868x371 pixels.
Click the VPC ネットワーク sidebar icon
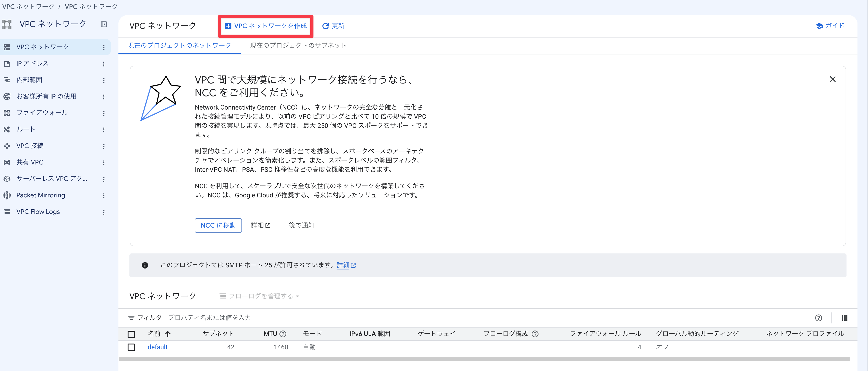7,47
